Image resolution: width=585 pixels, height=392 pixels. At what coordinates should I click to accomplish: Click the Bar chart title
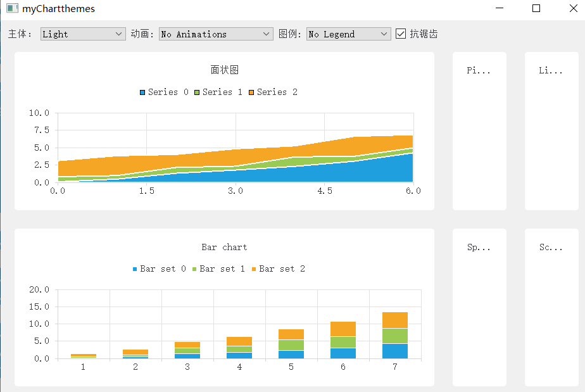point(224,247)
